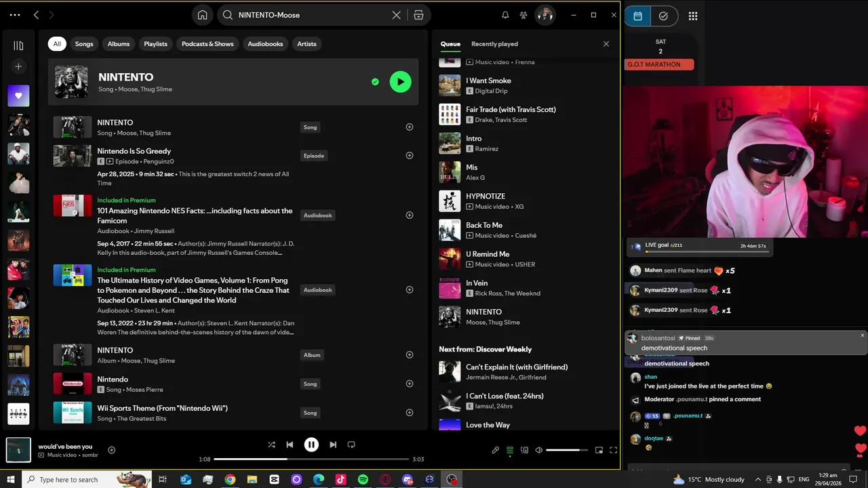Clear the search field text
This screenshot has width=868, height=488.
point(397,15)
